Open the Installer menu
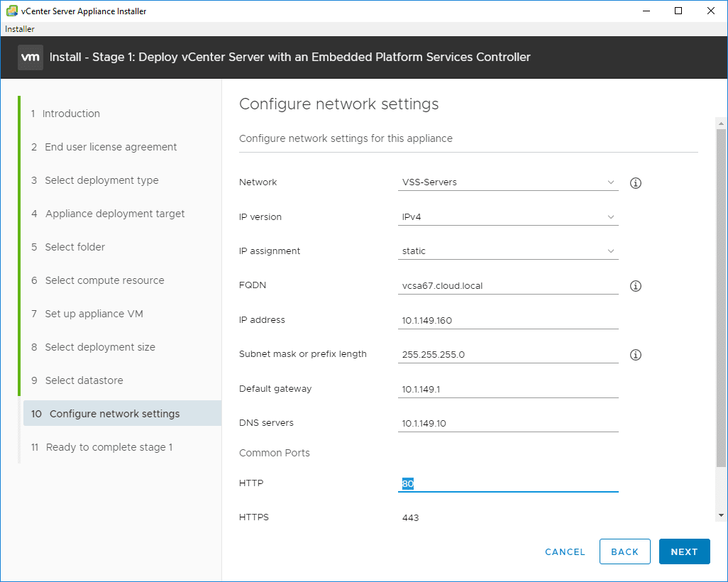Viewport: 728px width, 582px height. point(20,29)
